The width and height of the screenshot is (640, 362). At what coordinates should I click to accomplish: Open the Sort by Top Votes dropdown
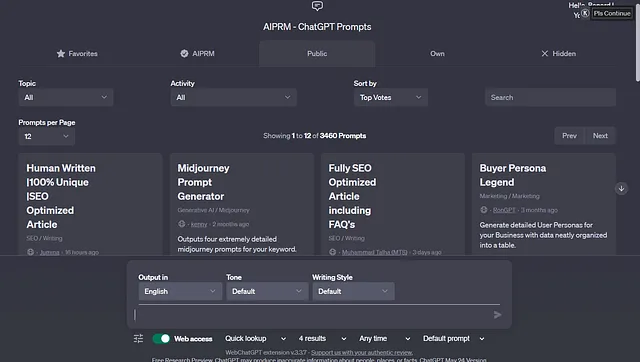391,97
